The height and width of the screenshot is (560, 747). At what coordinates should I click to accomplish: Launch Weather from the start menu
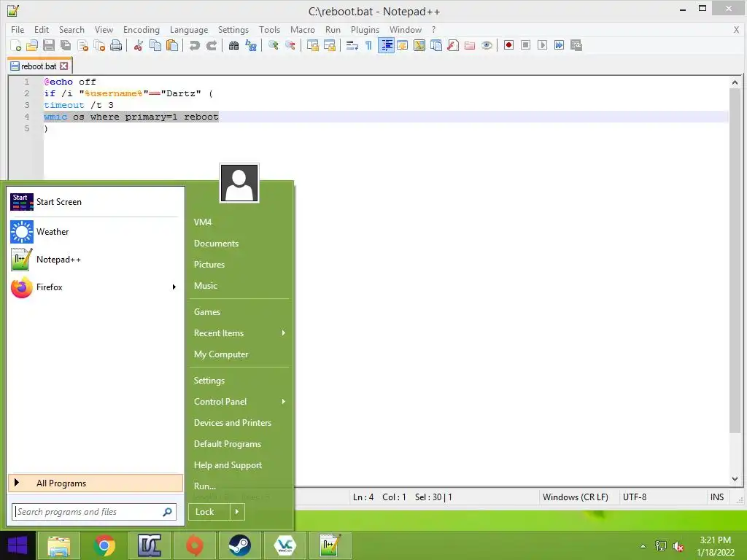[95, 232]
